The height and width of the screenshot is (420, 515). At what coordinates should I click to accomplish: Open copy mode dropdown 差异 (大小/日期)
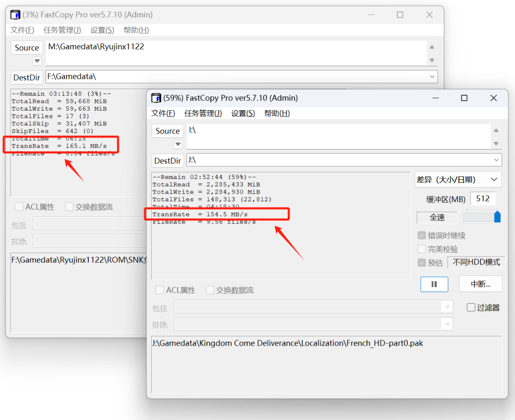pyautogui.click(x=458, y=180)
